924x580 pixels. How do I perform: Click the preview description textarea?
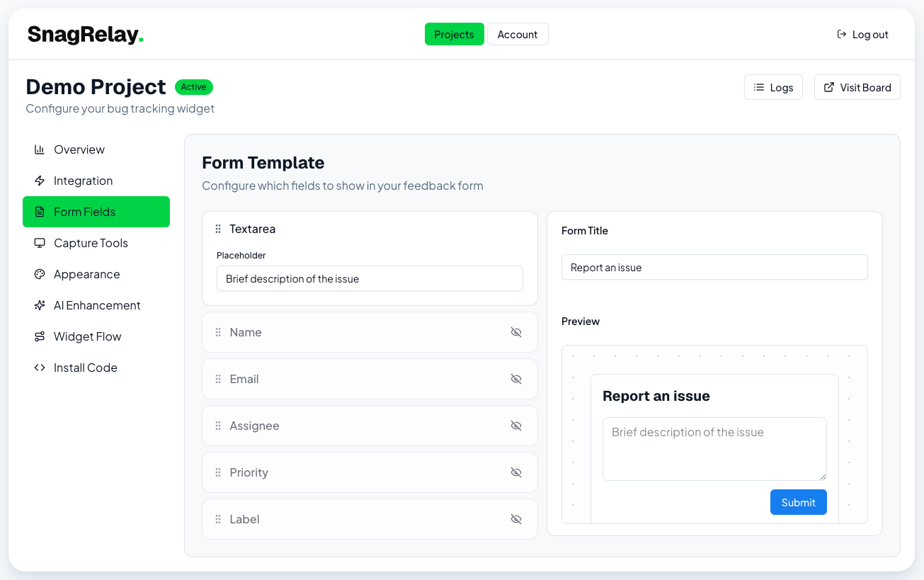point(714,449)
